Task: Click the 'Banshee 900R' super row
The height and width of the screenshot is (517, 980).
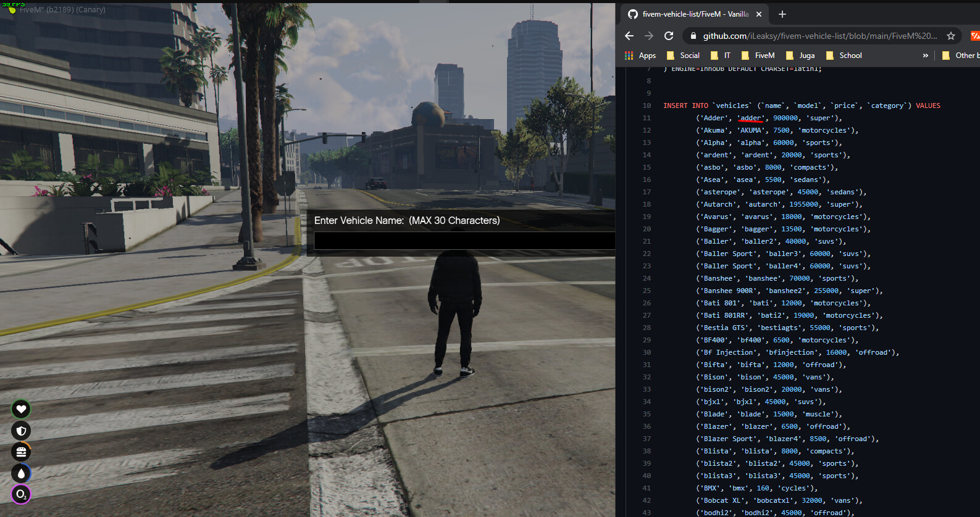Action: pos(789,291)
